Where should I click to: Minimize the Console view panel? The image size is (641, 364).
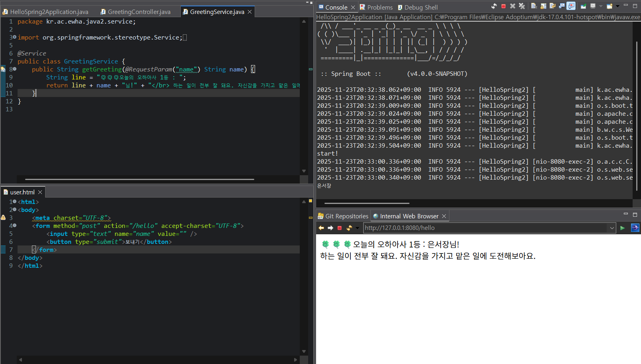[x=626, y=5]
